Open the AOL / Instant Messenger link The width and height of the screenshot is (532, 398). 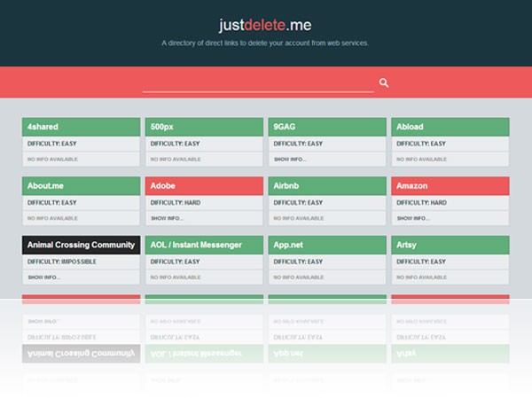click(x=204, y=245)
